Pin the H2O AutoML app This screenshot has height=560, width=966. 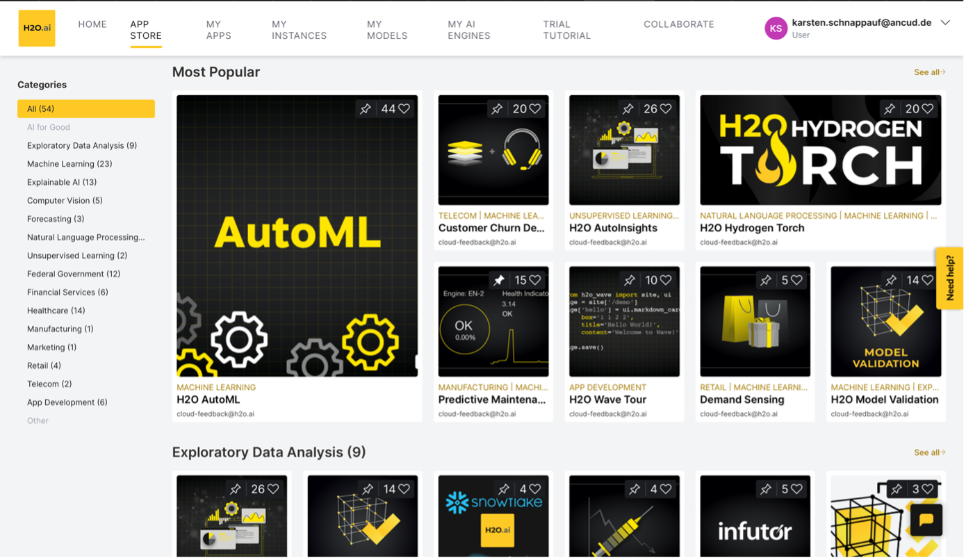pyautogui.click(x=364, y=108)
